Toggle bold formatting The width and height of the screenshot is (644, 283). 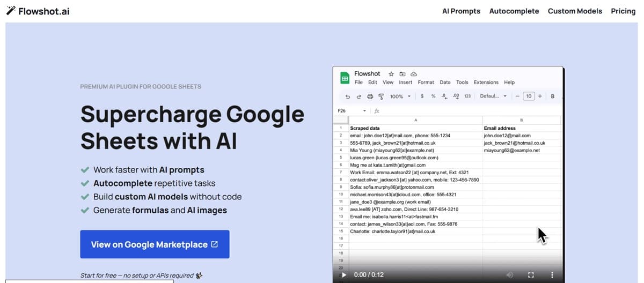(552, 96)
